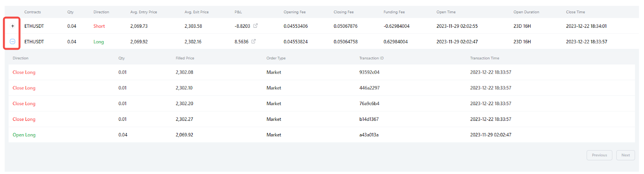Click the Open Long entry row

24,135
